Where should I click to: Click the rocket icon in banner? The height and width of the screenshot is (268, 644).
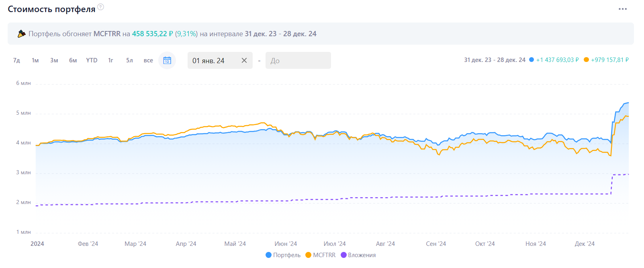(22, 34)
